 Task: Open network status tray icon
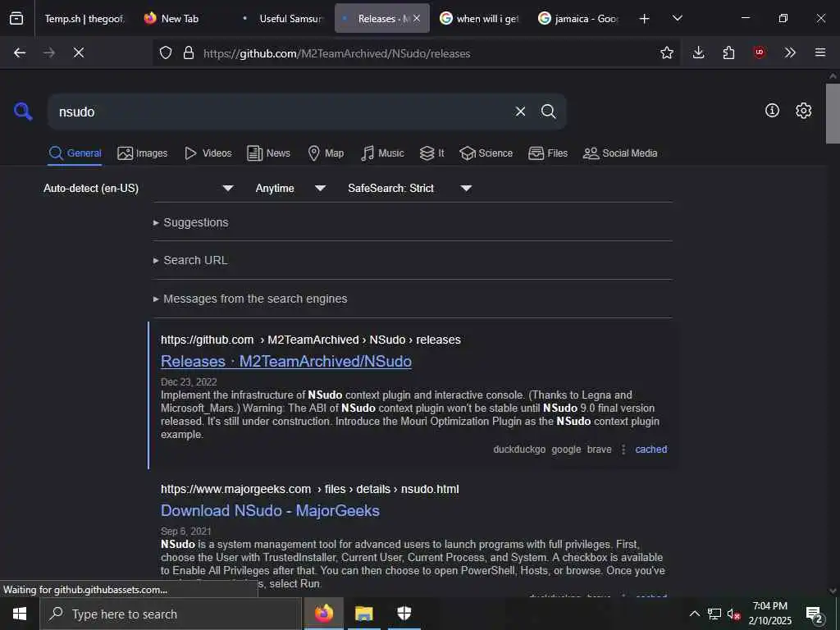[714, 614]
